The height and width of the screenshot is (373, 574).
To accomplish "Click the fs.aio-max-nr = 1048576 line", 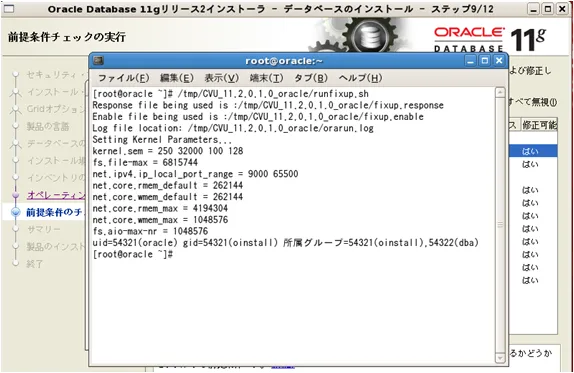I will [x=150, y=231].
